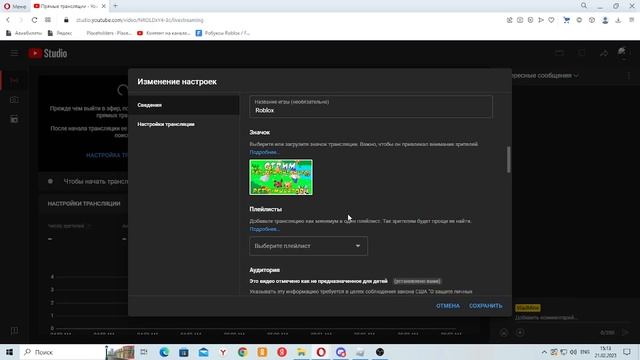This screenshot has height=360, width=640.
Task: Click the settings dialog scrollbar
Action: point(509,160)
